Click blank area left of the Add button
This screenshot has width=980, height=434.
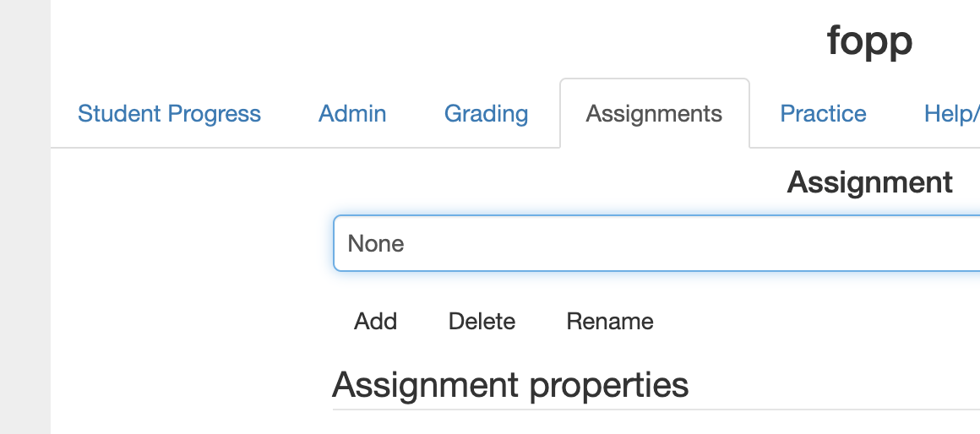[x=188, y=321]
